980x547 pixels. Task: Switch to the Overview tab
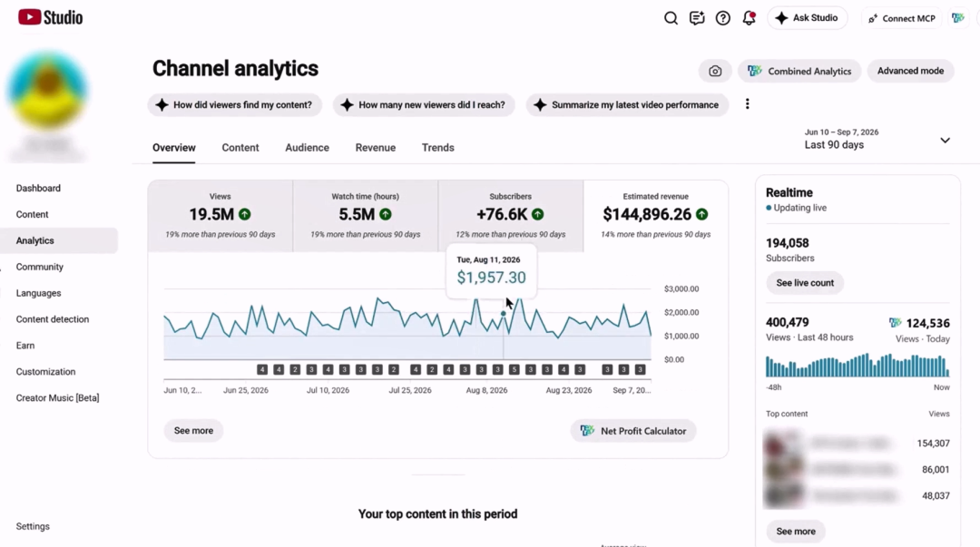click(173, 148)
